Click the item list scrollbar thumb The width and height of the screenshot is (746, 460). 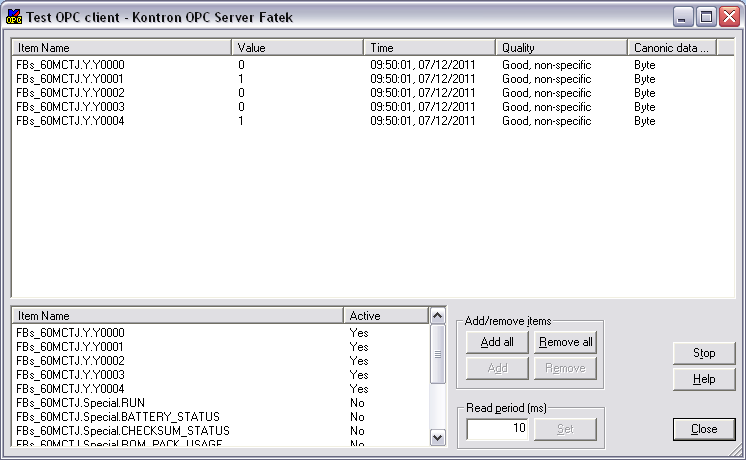[x=437, y=354]
